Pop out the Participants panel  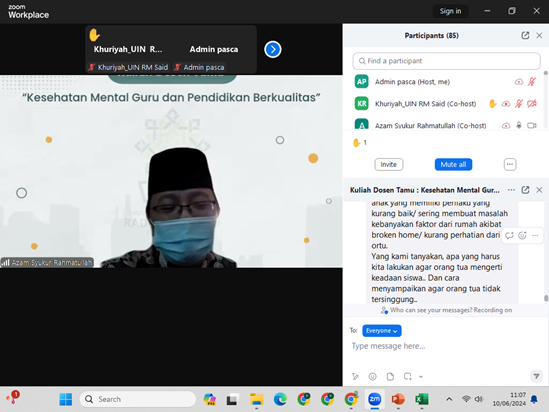pos(525,35)
